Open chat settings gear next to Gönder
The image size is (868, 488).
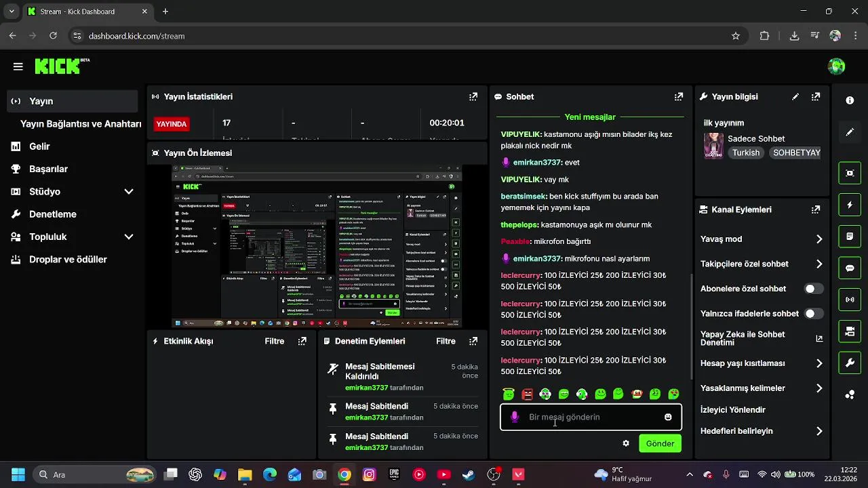click(626, 443)
